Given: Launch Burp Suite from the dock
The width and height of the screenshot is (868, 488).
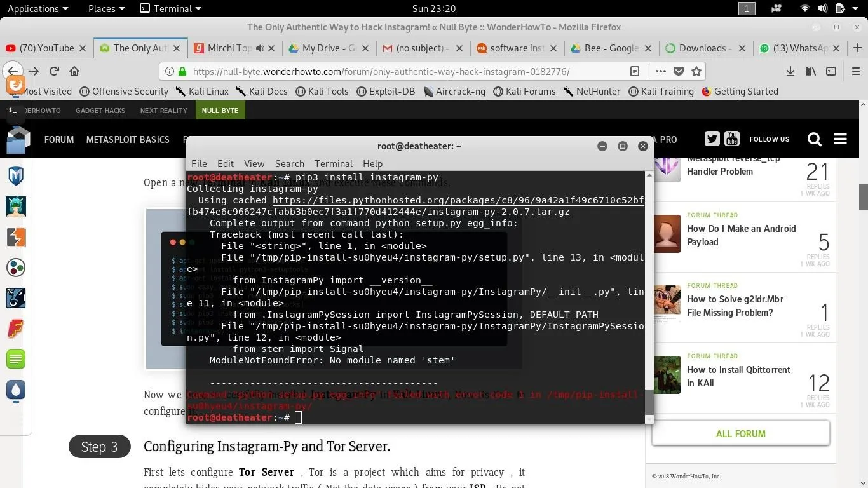Looking at the screenshot, I should tap(16, 237).
